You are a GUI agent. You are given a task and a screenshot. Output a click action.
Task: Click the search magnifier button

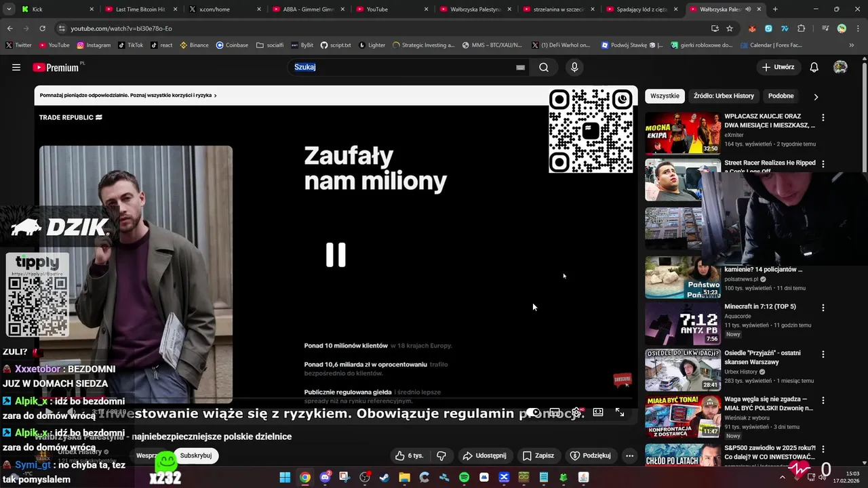544,67
